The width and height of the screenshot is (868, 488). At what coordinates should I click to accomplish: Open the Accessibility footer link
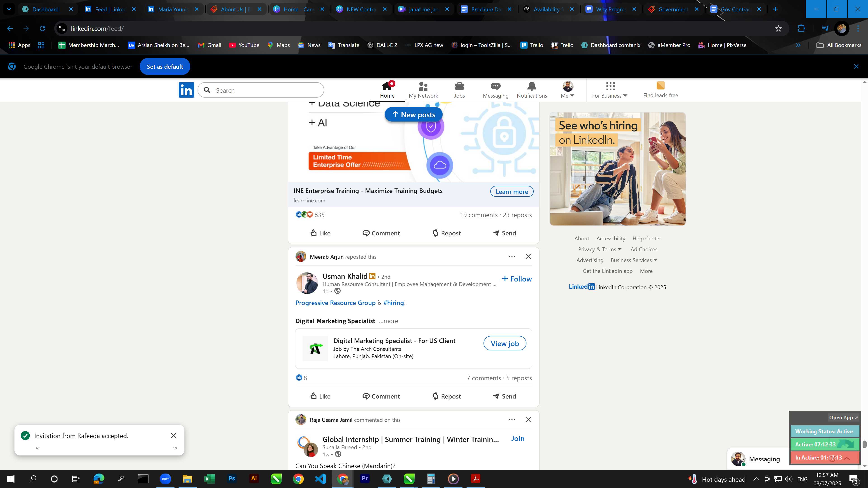(611, 238)
